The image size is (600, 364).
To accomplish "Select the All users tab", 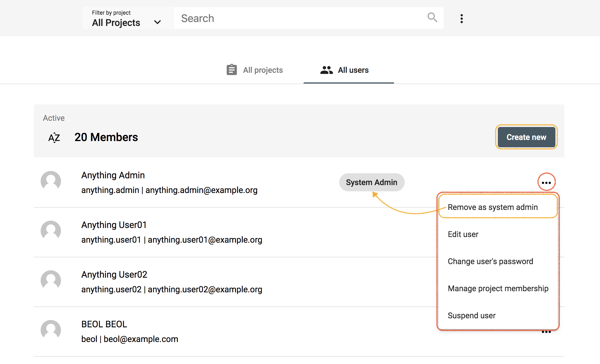I will click(353, 70).
